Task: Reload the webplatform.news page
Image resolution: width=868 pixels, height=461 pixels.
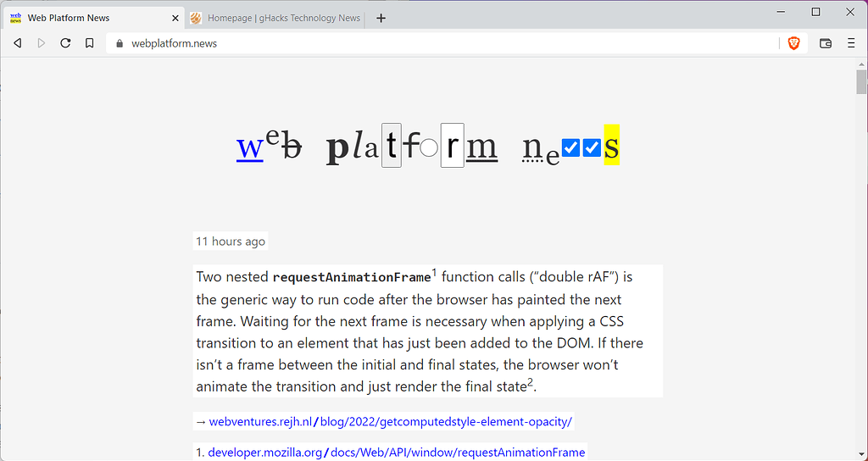Action: pyautogui.click(x=65, y=43)
